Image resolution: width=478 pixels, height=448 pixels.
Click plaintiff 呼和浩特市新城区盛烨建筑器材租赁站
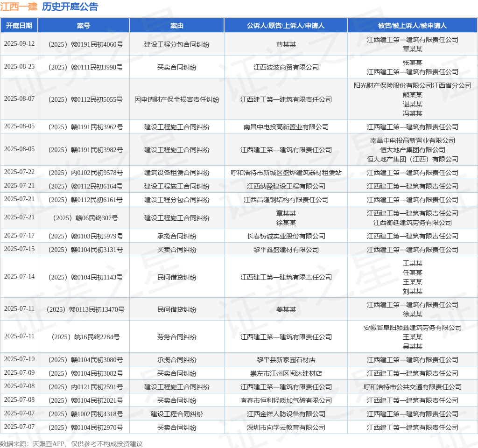(286, 173)
